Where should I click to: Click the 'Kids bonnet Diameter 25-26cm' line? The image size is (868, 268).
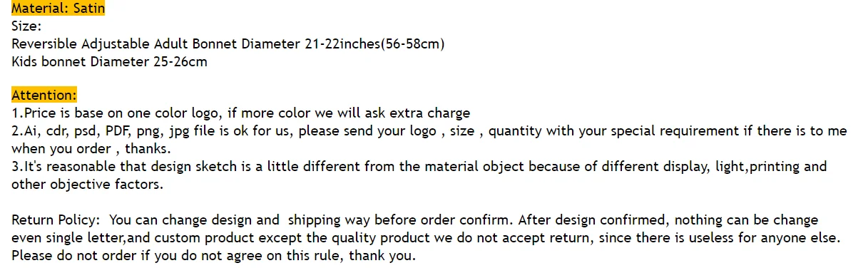[109, 61]
